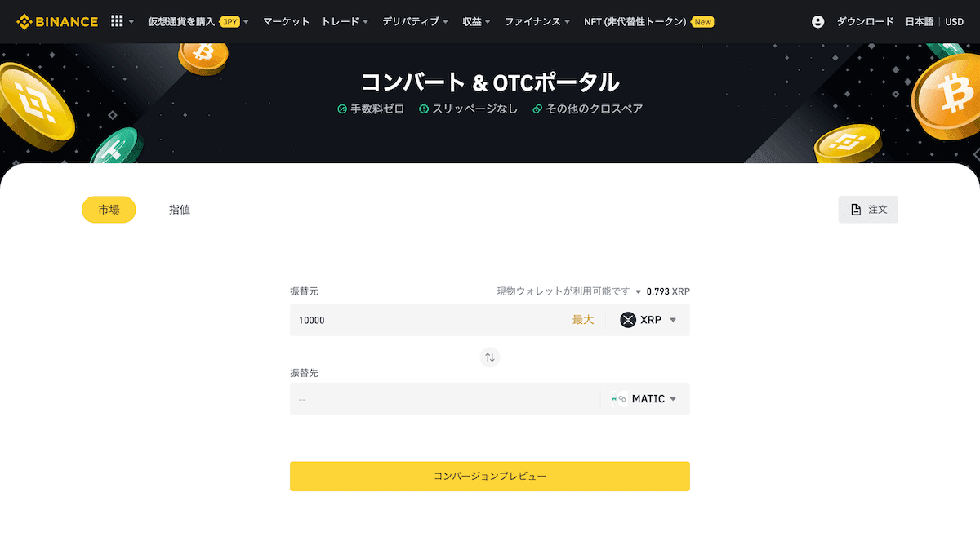Click the コンバージョンプレビュー button
Viewport: 980px width, 537px height.
pyautogui.click(x=490, y=476)
